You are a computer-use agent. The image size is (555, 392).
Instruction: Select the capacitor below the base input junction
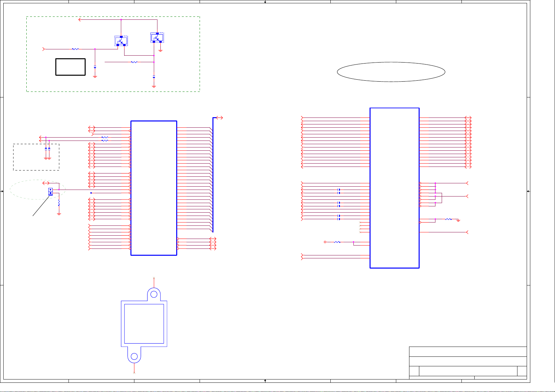[x=95, y=67]
